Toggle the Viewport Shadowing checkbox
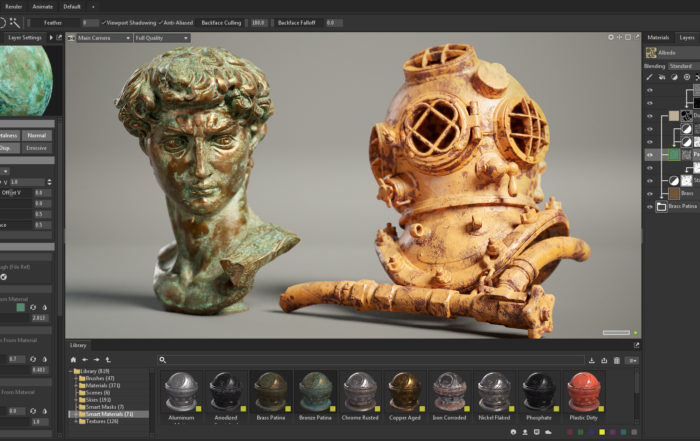 104,22
